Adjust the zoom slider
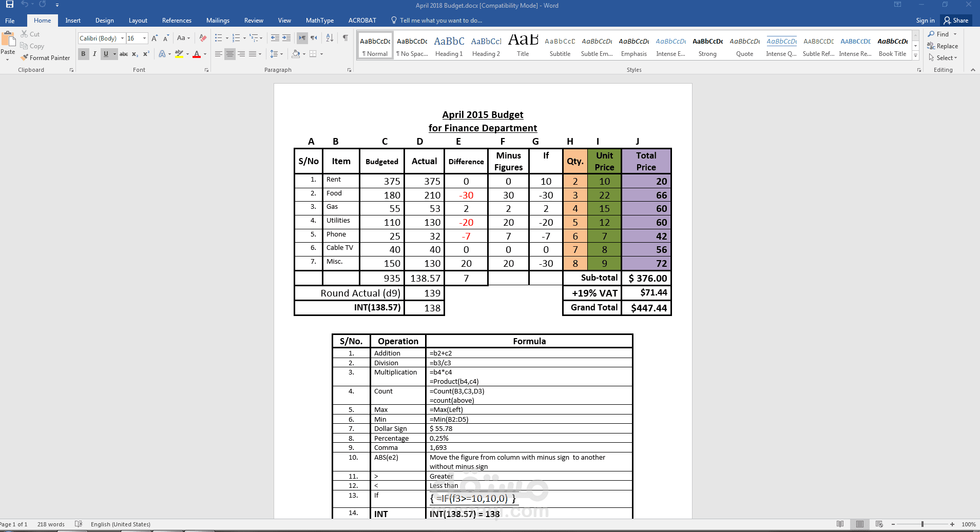 (923, 524)
